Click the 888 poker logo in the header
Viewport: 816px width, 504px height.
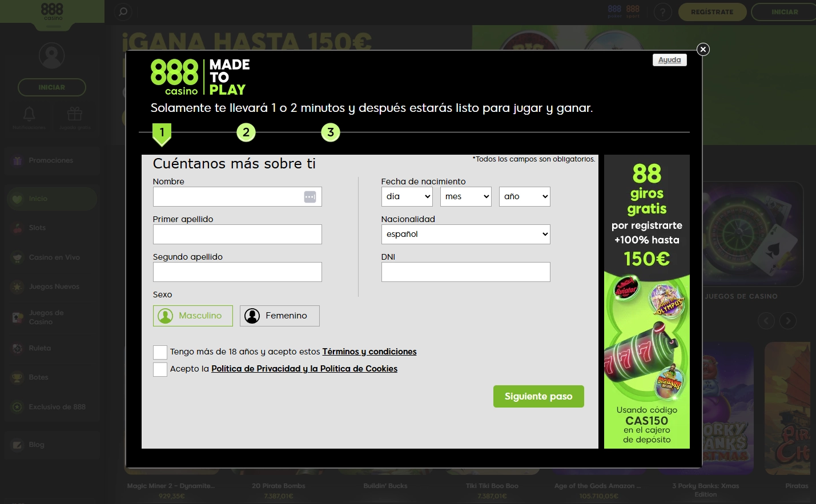(614, 11)
